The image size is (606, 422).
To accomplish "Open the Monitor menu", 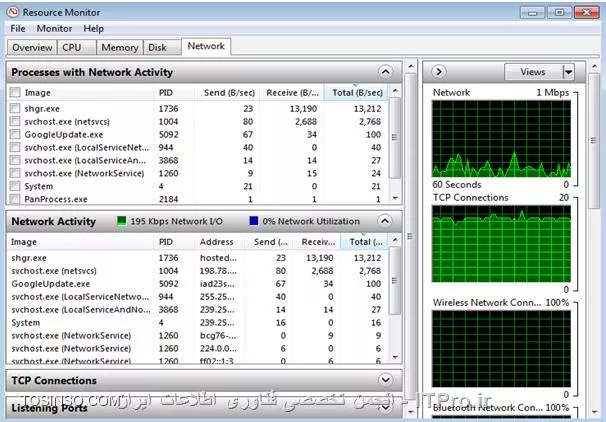I will coord(54,29).
